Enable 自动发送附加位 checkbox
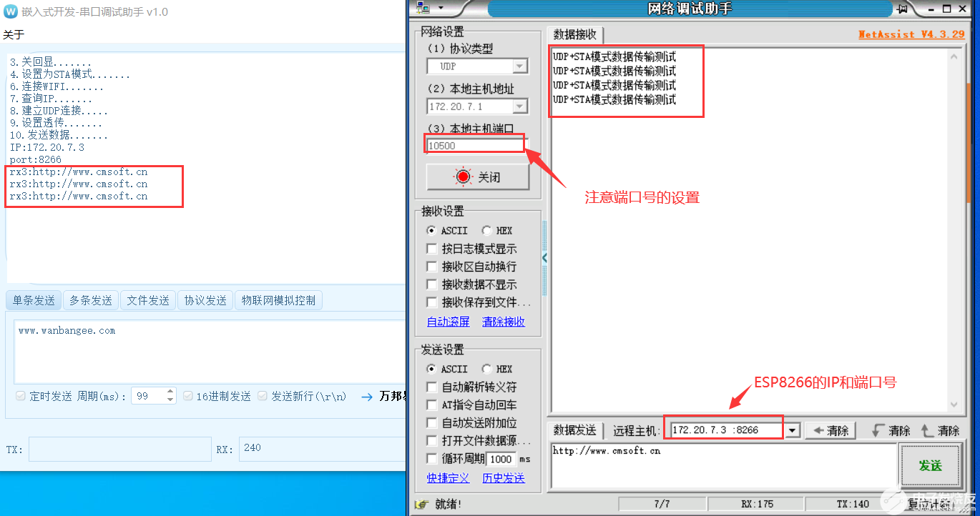Image resolution: width=980 pixels, height=516 pixels. [431, 423]
